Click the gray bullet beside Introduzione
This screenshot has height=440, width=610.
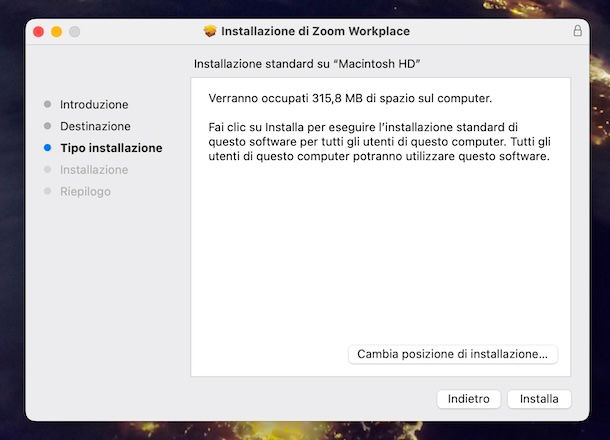click(47, 104)
